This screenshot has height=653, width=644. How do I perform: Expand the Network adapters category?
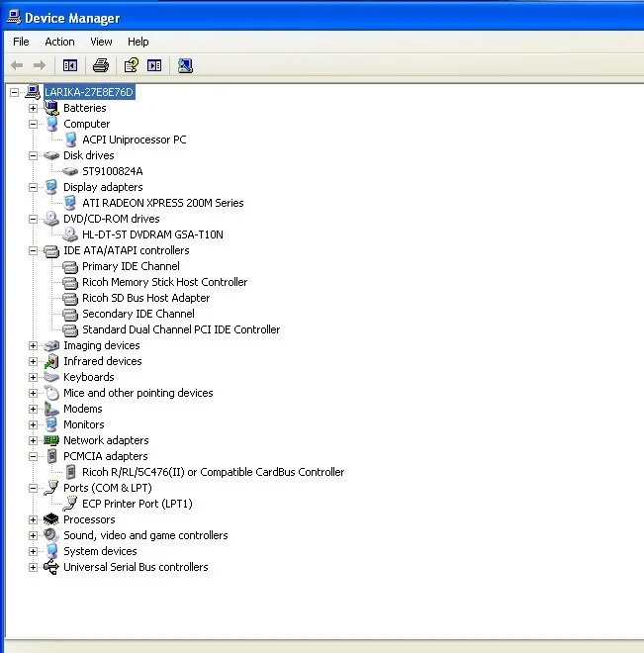33,440
